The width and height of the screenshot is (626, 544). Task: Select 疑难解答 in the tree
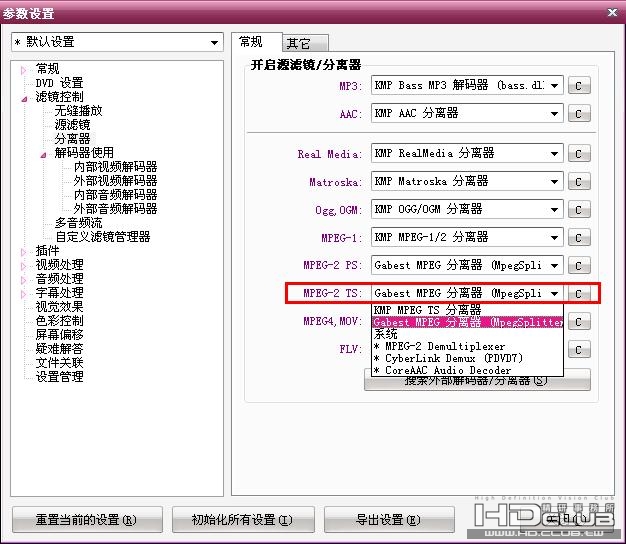(x=59, y=348)
